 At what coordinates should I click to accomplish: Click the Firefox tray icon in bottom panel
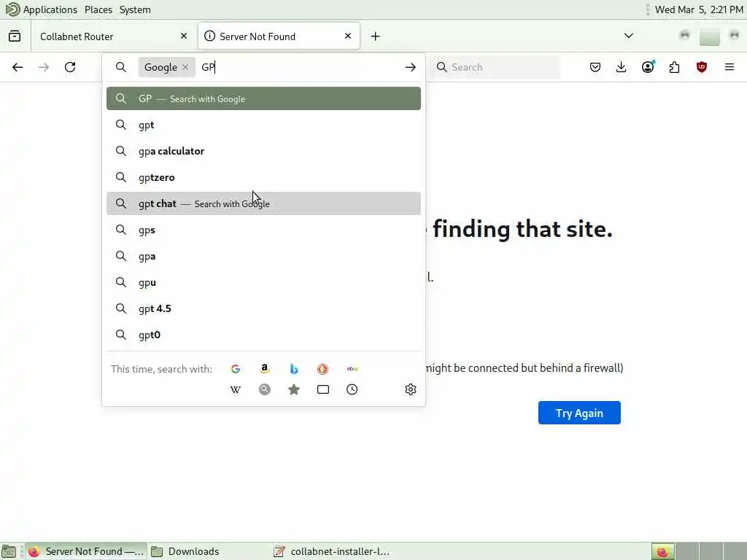pyautogui.click(x=662, y=552)
